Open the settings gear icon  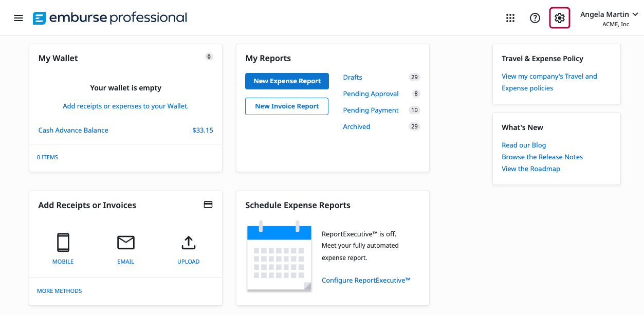click(560, 18)
